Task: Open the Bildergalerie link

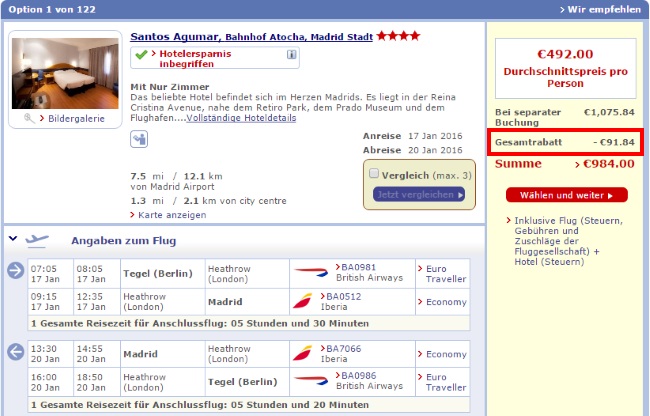Action: point(76,119)
